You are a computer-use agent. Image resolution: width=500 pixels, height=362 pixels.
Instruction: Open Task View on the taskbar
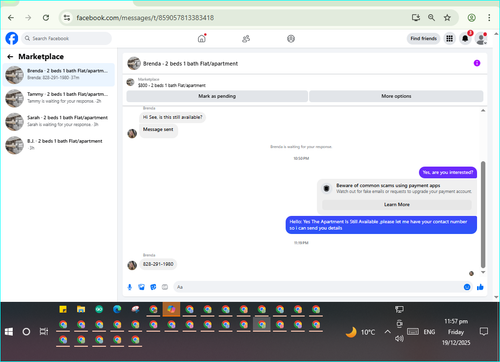pyautogui.click(x=44, y=332)
